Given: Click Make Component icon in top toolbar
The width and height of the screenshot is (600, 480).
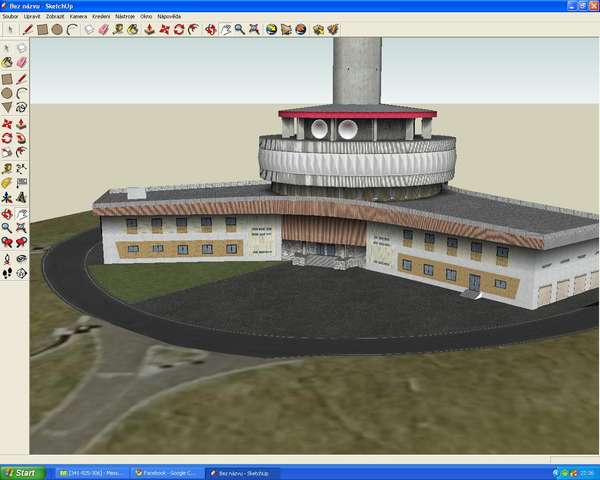Looking at the screenshot, I should point(89,29).
